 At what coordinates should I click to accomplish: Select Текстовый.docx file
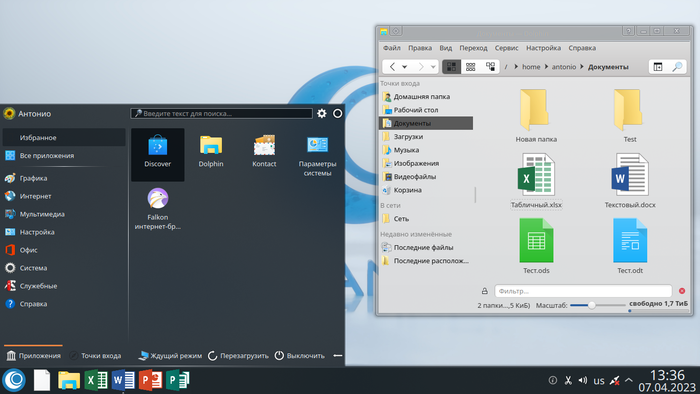pos(630,181)
